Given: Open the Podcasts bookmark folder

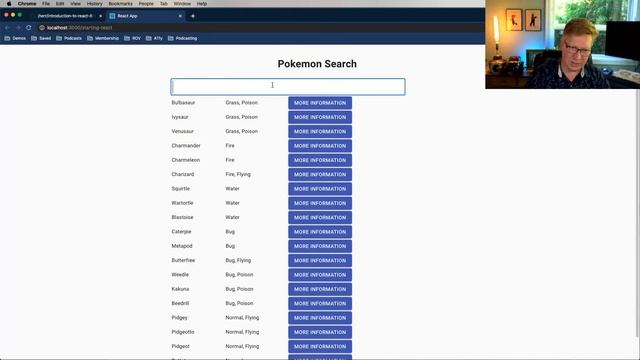Looking at the screenshot, I should coord(69,38).
